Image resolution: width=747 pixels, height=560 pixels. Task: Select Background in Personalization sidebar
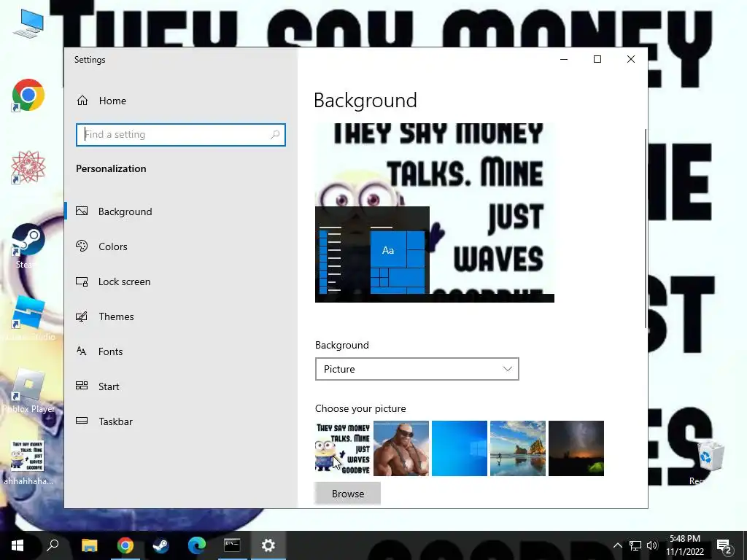coord(181,211)
